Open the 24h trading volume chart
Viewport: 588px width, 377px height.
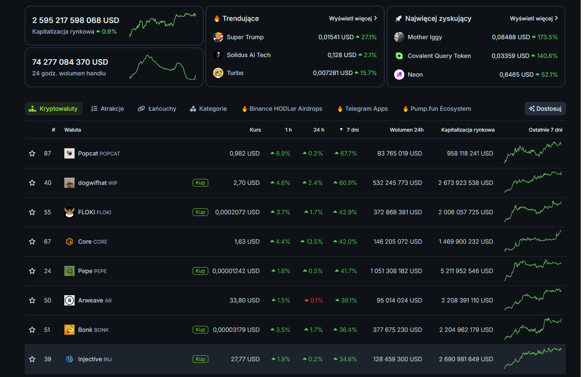(163, 67)
